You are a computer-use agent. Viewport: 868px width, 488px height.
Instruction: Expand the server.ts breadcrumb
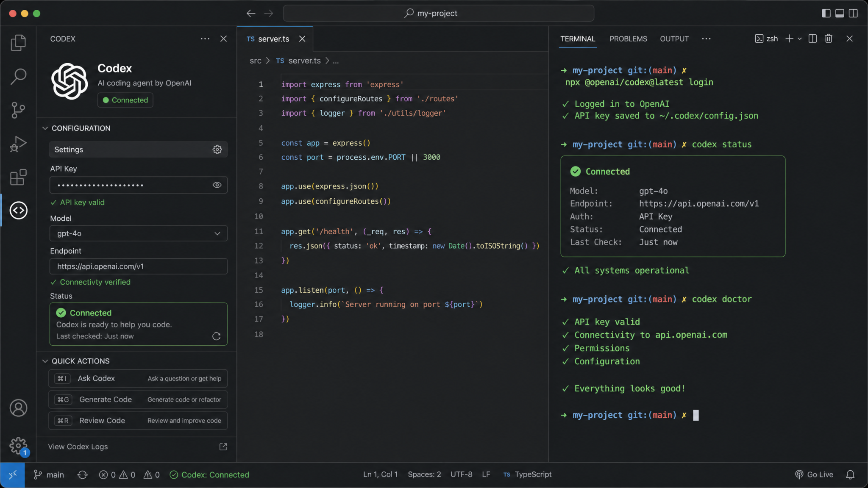[x=298, y=61]
